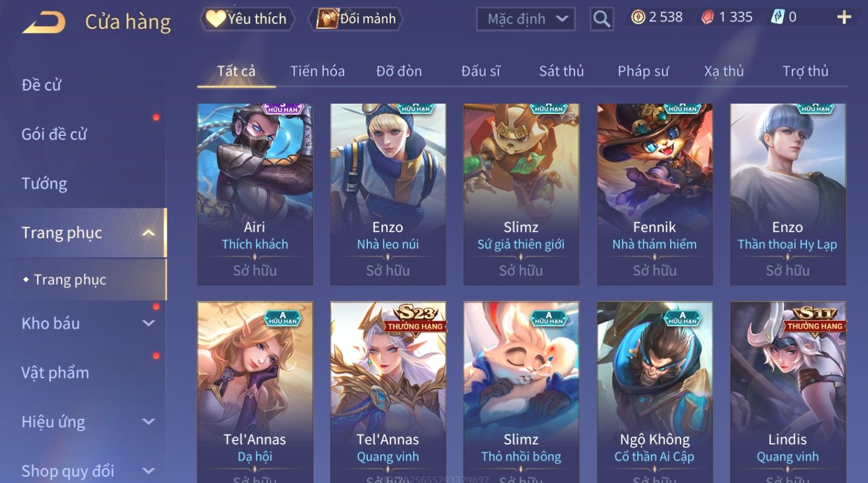Screen dimensions: 868x483
Task: Switch to the Sát thủ tab
Action: (561, 71)
